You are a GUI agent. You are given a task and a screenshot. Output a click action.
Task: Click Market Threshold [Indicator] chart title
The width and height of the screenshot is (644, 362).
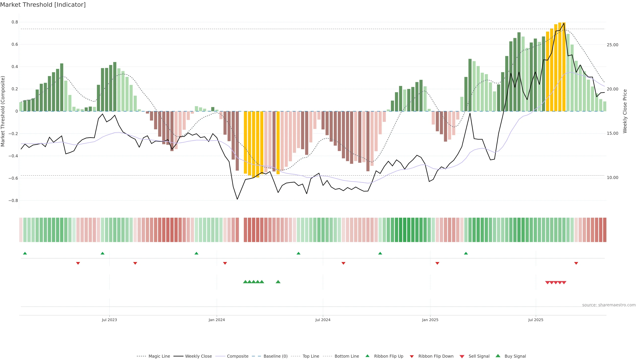pyautogui.click(x=43, y=5)
